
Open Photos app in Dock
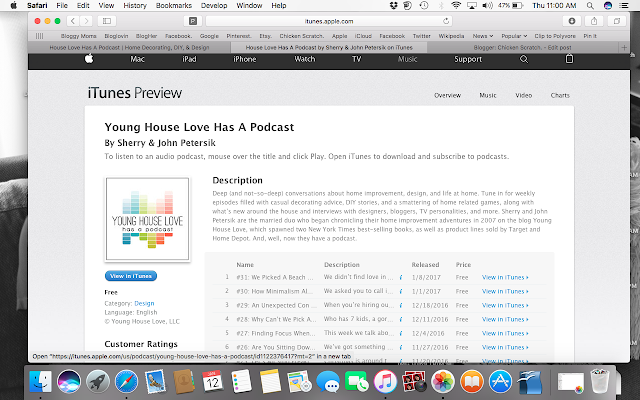443,382
